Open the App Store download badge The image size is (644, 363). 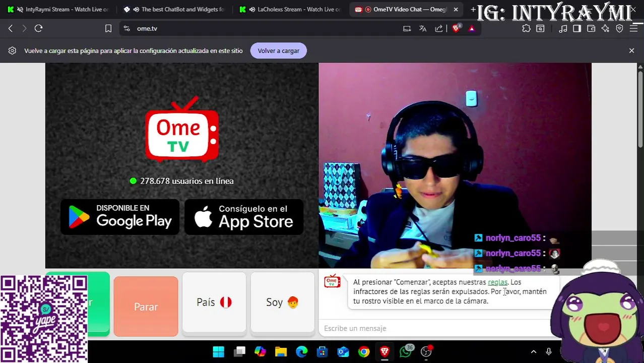coord(244,217)
